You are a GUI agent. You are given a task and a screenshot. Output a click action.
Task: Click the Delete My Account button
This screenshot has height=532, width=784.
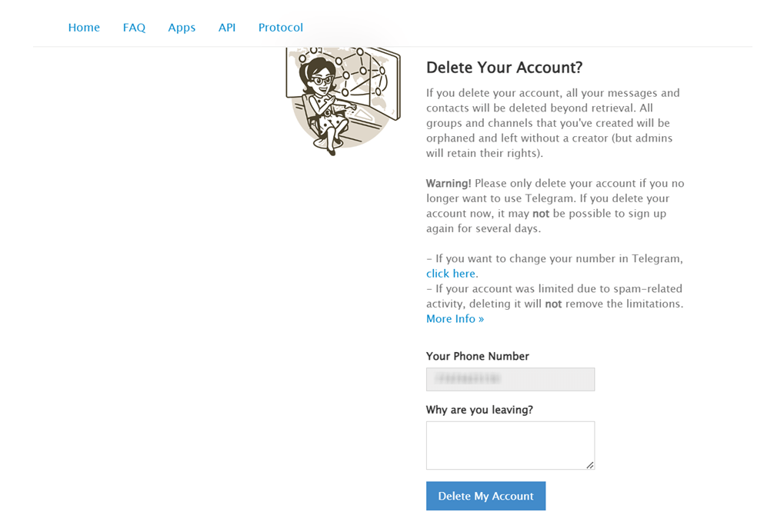click(486, 496)
